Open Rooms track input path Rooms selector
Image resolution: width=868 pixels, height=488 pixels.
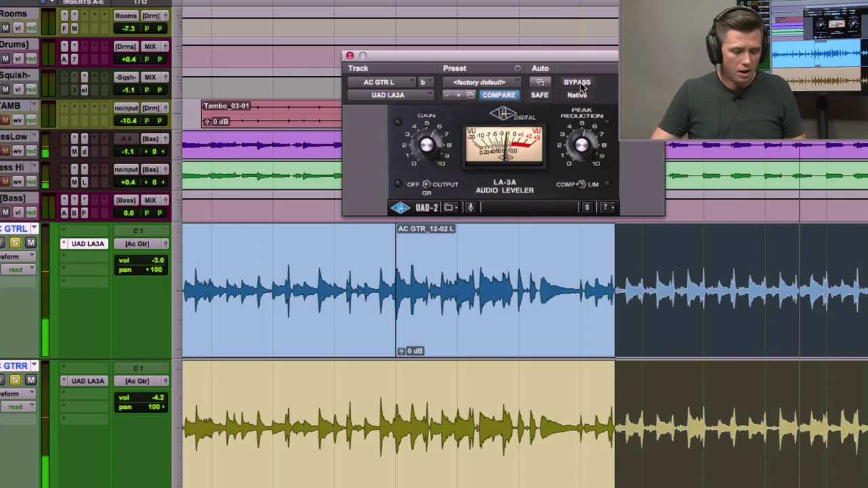click(x=126, y=16)
